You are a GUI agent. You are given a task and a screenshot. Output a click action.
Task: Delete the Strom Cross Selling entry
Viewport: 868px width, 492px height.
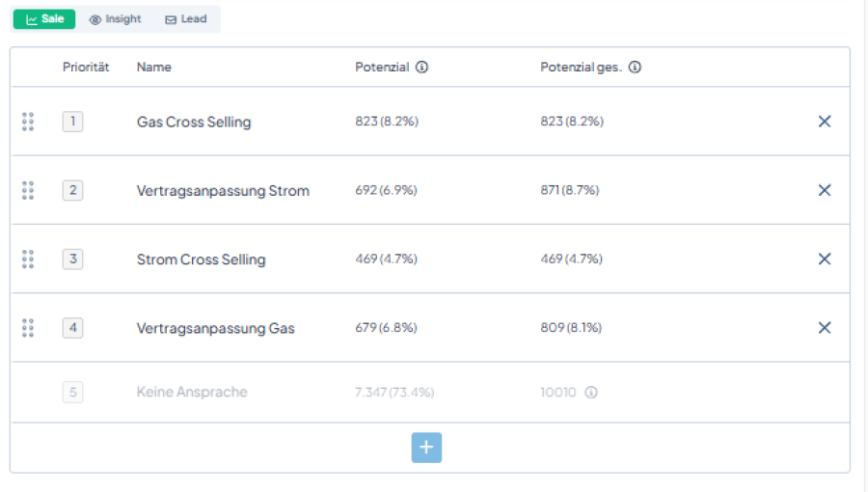825,259
